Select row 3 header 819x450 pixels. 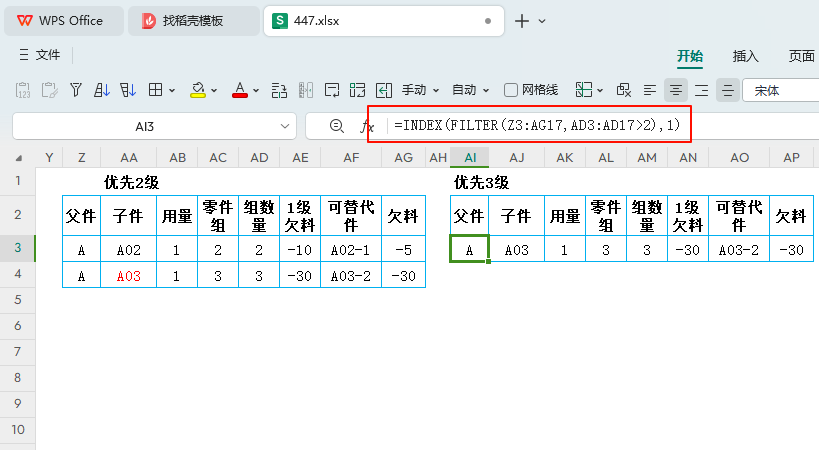click(x=18, y=248)
